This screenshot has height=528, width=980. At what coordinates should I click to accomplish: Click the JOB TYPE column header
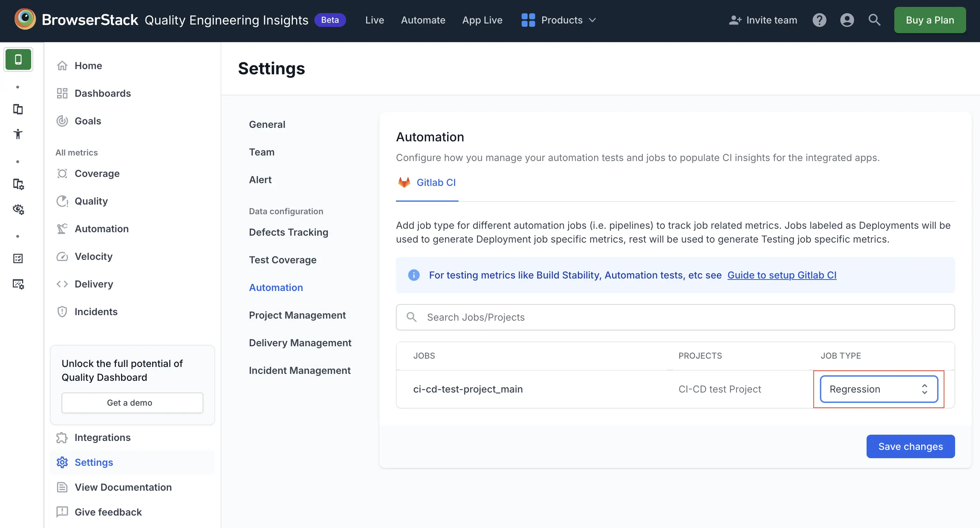click(840, 356)
